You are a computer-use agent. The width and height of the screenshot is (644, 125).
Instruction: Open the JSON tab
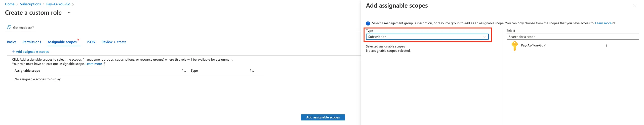tap(91, 42)
